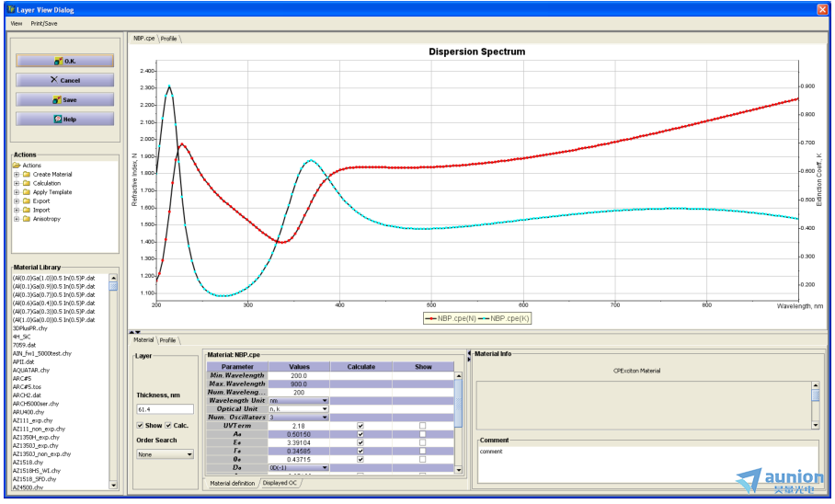Uncheck Calculate for the 0.34585 row
Screen dimensions: 835x504
pyautogui.click(x=360, y=451)
